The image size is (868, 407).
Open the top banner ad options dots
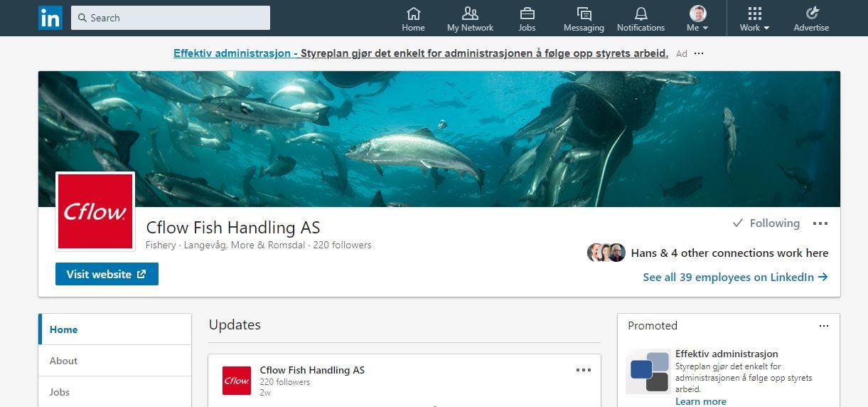(x=699, y=53)
